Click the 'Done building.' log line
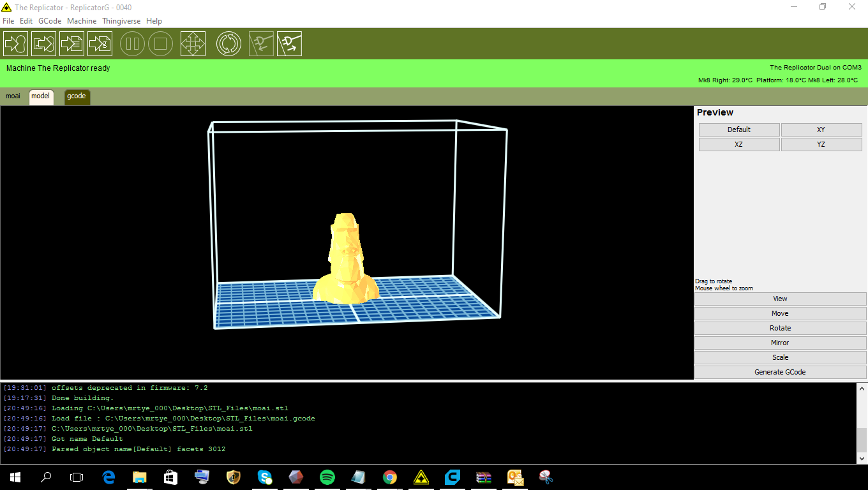868x490 pixels. [82, 398]
